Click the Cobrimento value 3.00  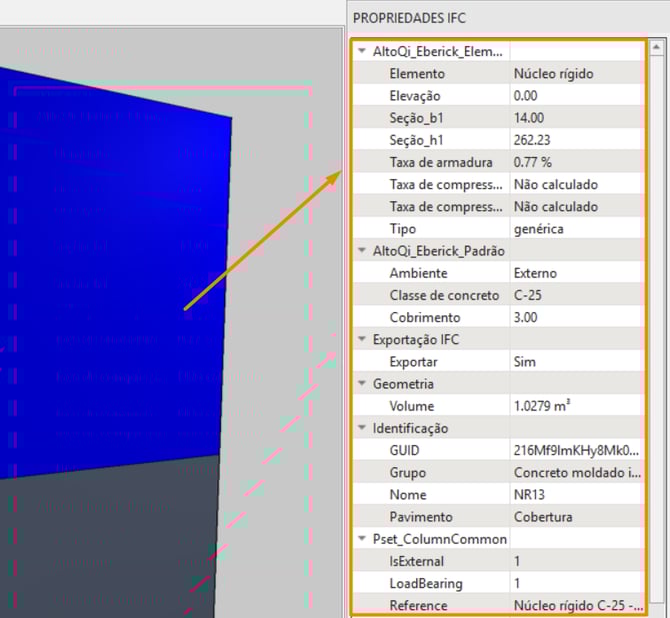click(x=575, y=317)
